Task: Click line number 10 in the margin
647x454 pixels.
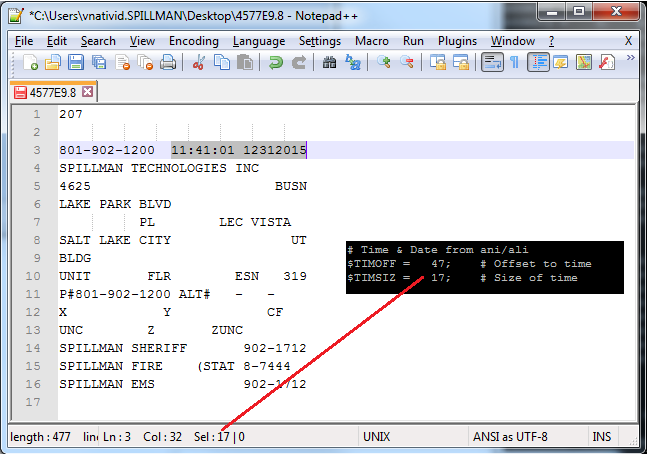Action: click(x=33, y=276)
